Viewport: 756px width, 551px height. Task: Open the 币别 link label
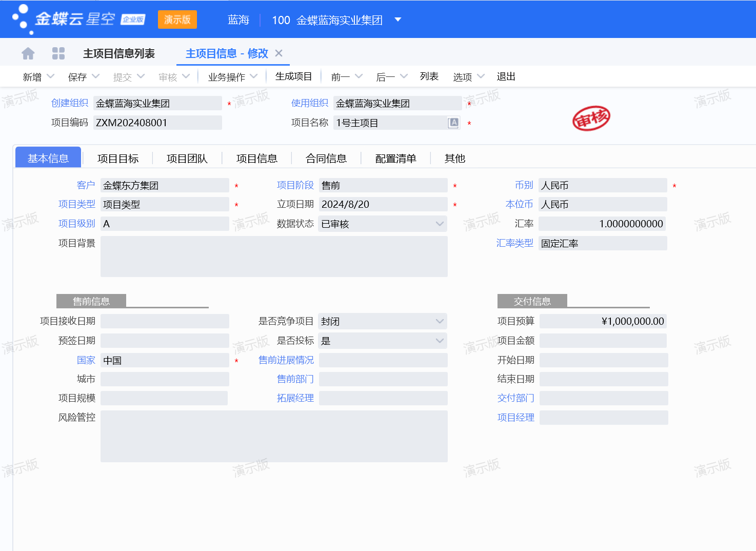click(x=524, y=185)
